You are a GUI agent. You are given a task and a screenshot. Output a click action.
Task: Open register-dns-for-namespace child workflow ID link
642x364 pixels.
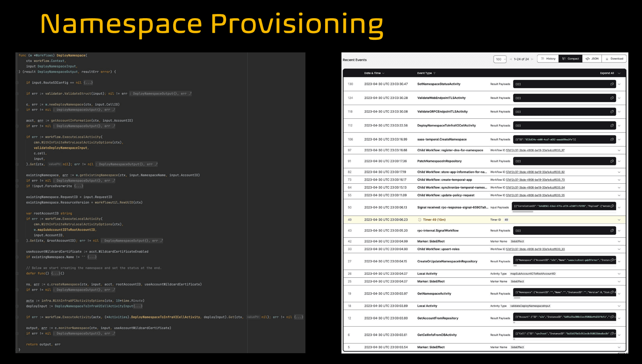tap(535, 150)
